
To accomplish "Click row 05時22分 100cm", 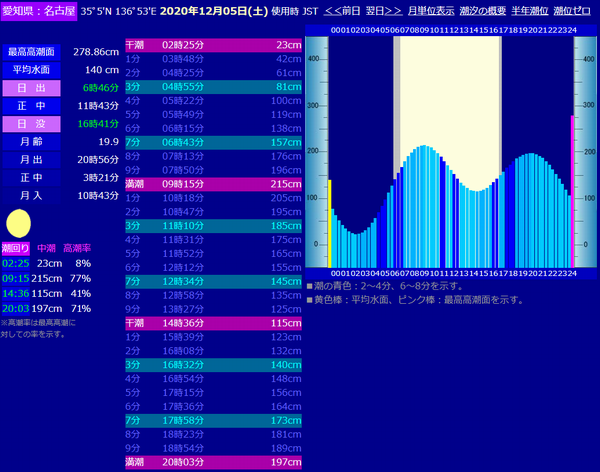I will point(214,101).
